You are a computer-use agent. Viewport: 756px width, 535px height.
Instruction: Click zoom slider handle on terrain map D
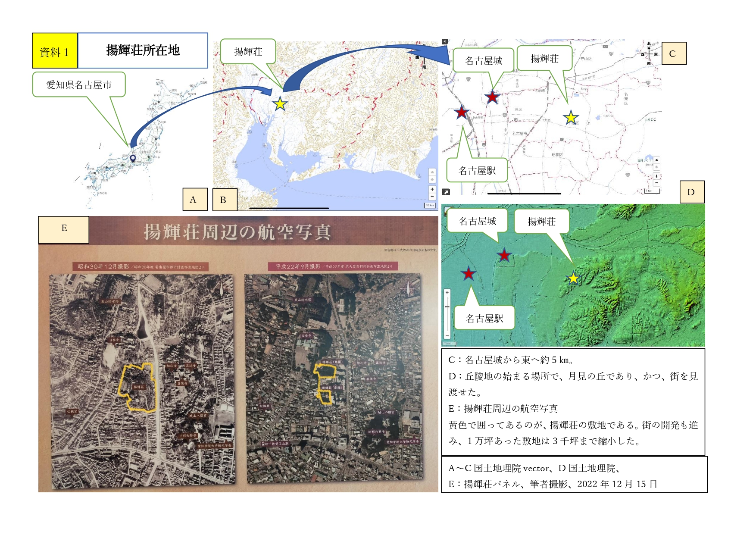click(447, 307)
